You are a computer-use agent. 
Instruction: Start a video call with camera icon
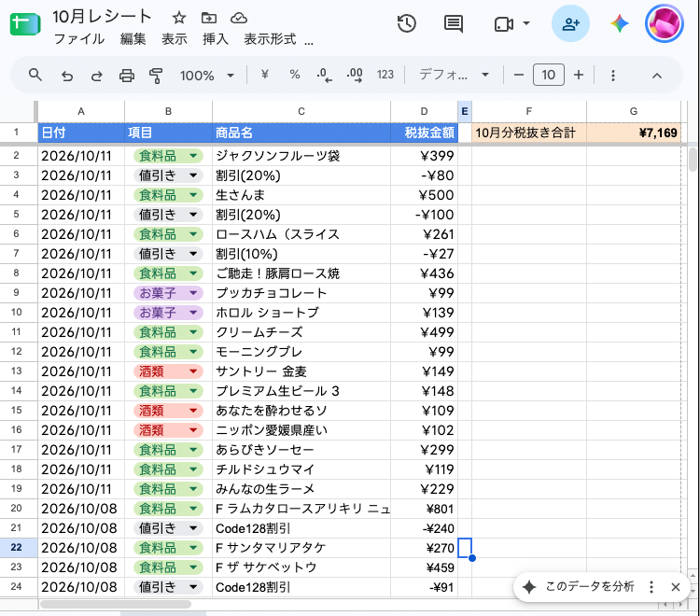coord(504,23)
